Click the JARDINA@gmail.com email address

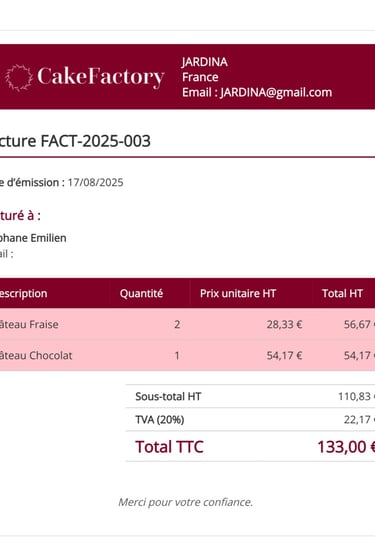(x=276, y=92)
